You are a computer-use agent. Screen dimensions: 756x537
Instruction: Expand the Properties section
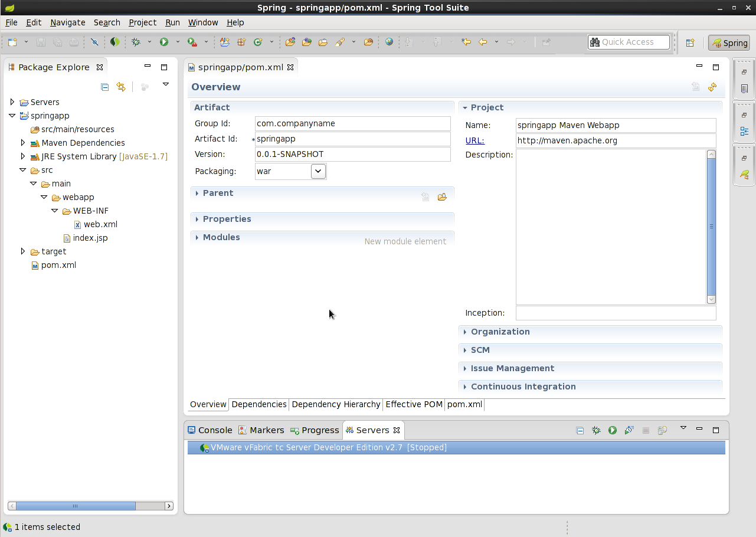pos(197,219)
